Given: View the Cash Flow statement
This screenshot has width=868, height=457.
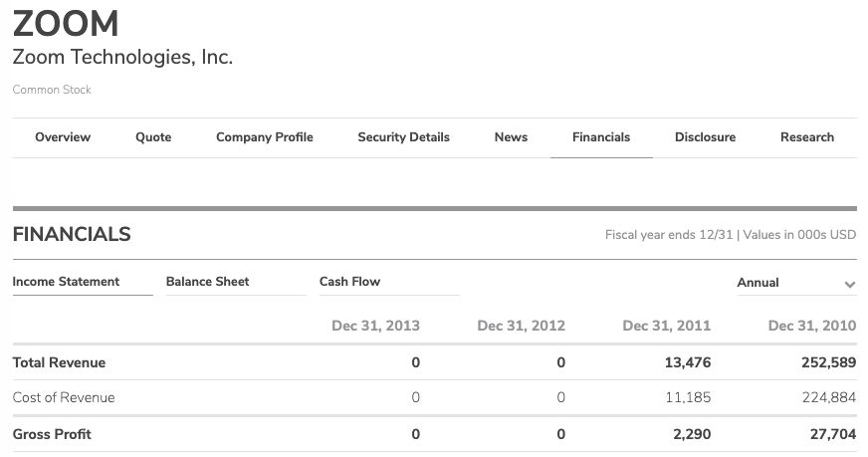Looking at the screenshot, I should [349, 282].
